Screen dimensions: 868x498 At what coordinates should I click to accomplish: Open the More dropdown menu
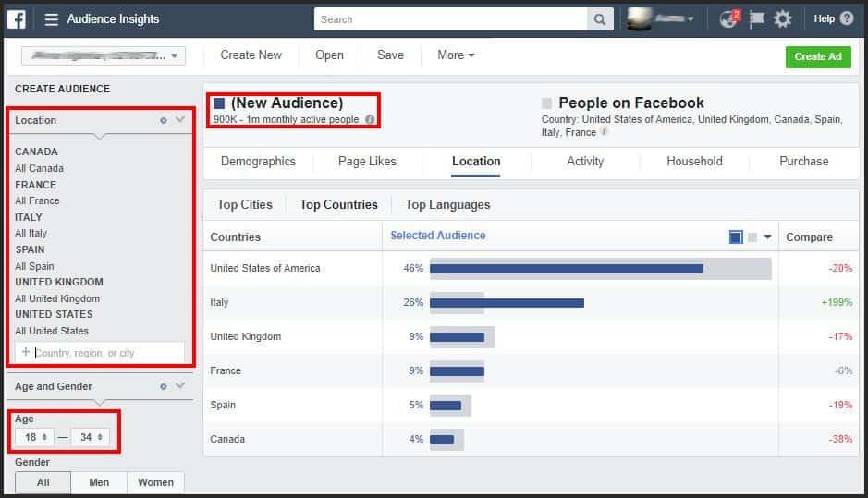click(x=456, y=55)
